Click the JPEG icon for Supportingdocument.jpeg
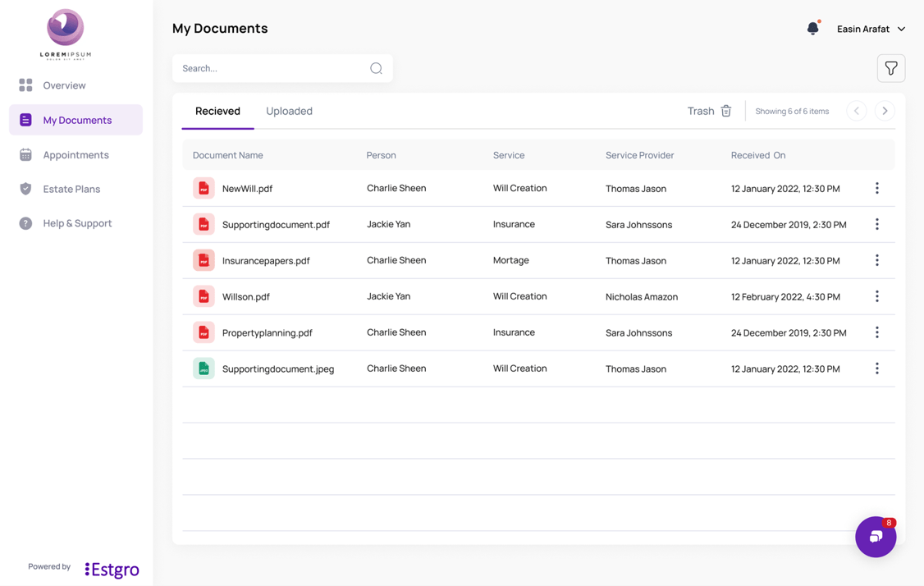 (204, 369)
